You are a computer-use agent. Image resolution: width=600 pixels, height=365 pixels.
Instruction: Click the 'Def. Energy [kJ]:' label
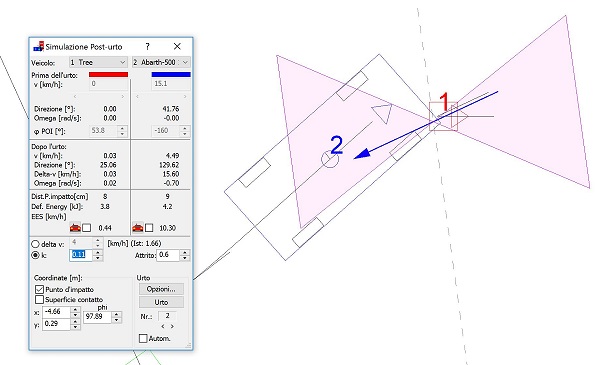pos(58,207)
